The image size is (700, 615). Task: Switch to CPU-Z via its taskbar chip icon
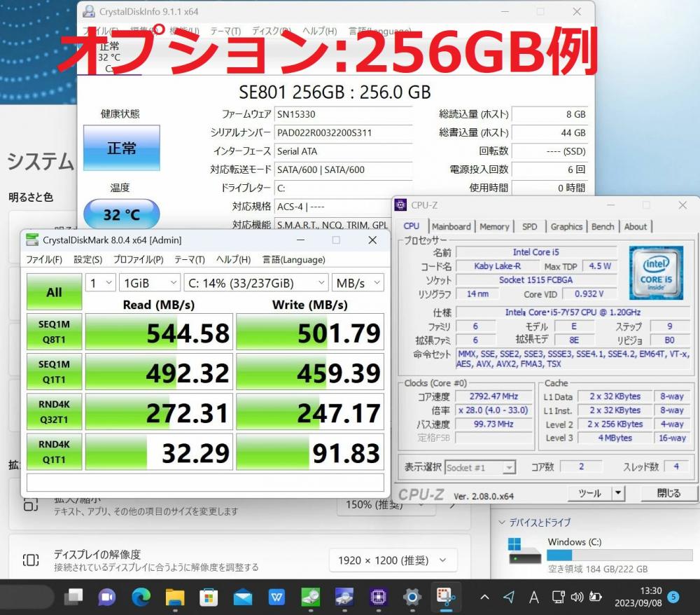coord(378,597)
